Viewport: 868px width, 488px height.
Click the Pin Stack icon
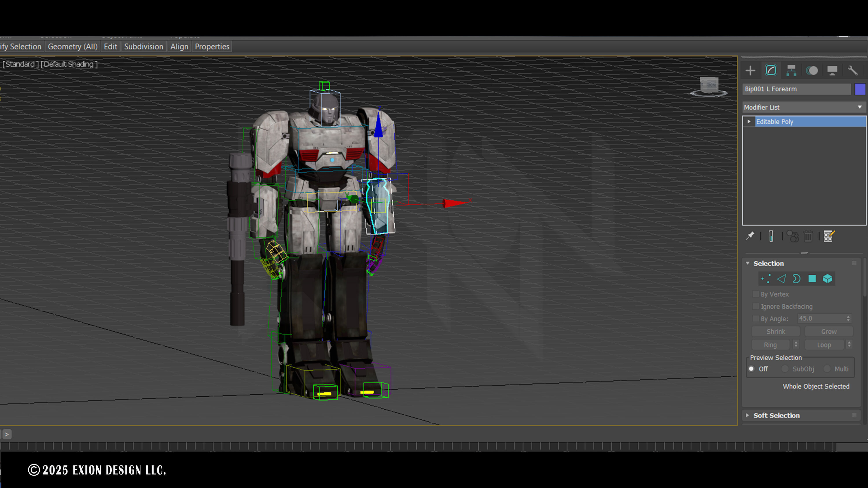(x=750, y=236)
